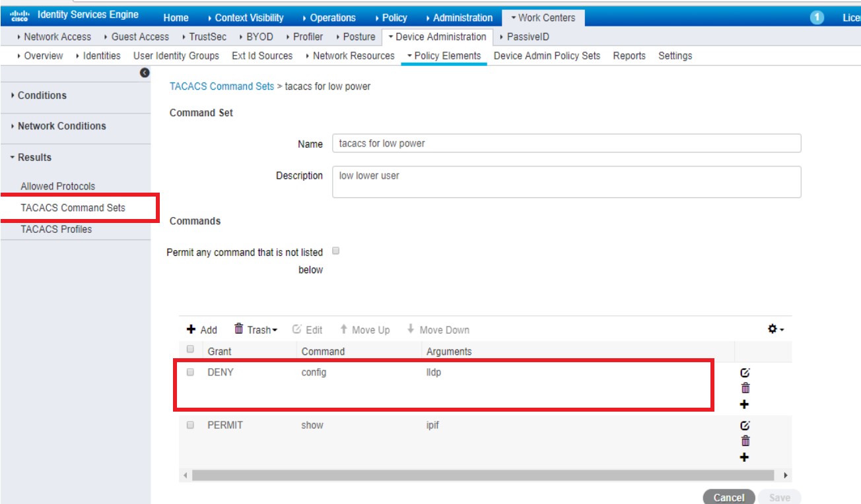Viewport: 861px width, 504px height.
Task: Click TACACS Command Sets breadcrumb link
Action: tap(222, 86)
